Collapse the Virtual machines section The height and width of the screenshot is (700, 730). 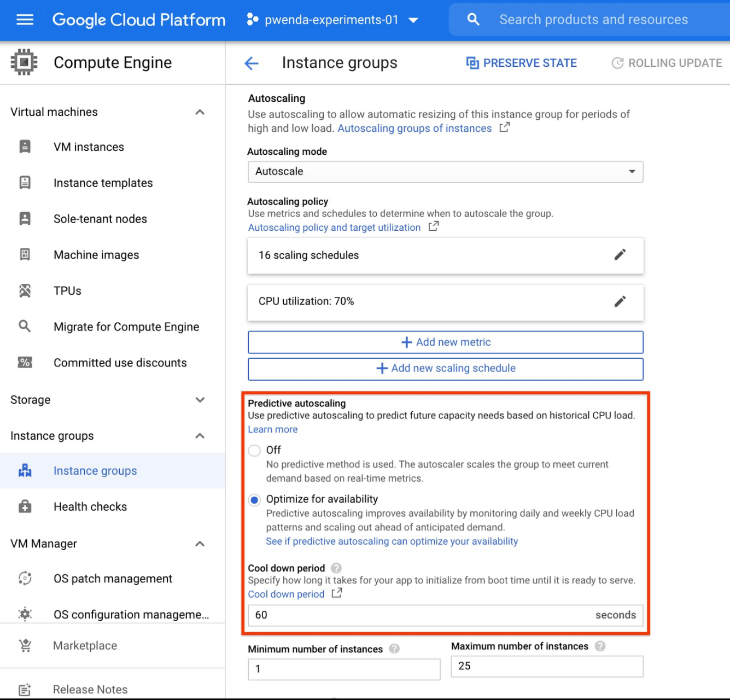point(200,112)
